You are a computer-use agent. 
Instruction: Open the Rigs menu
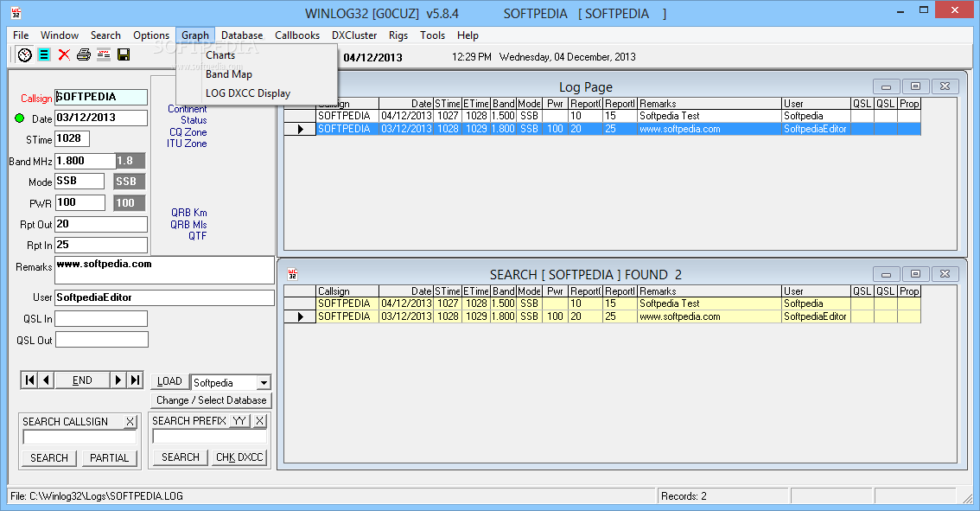coord(398,35)
